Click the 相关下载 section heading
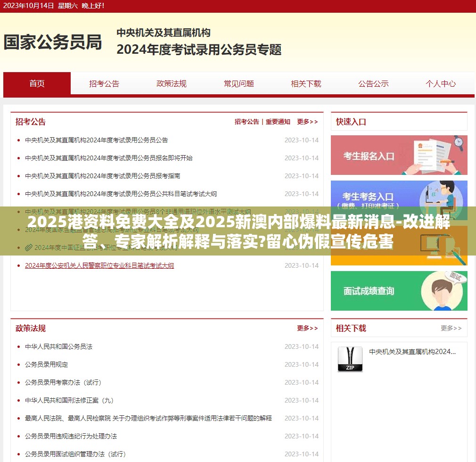The height and width of the screenshot is (462, 476). coord(351,328)
